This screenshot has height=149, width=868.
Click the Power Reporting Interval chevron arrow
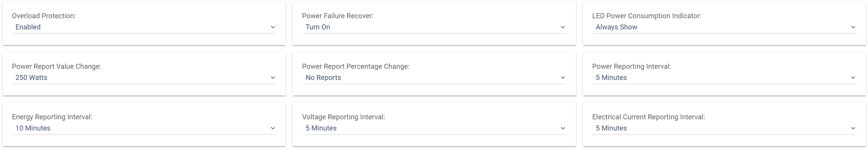pyautogui.click(x=853, y=78)
